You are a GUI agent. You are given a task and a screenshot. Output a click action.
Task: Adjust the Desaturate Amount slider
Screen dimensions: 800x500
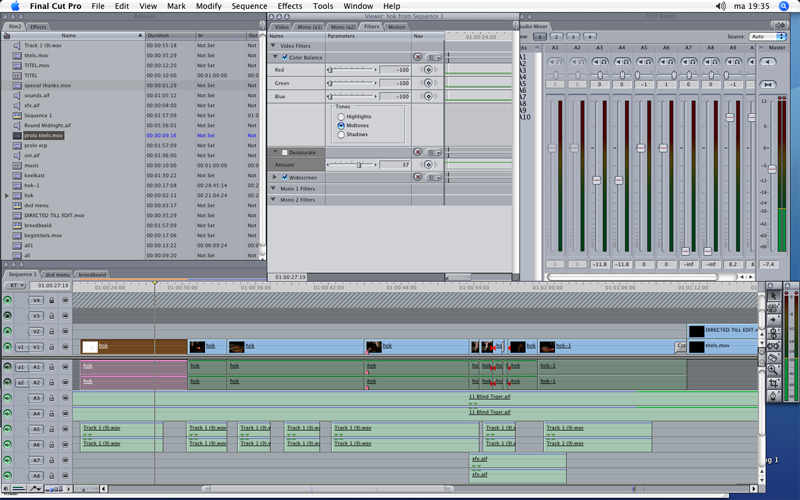pyautogui.click(x=359, y=165)
